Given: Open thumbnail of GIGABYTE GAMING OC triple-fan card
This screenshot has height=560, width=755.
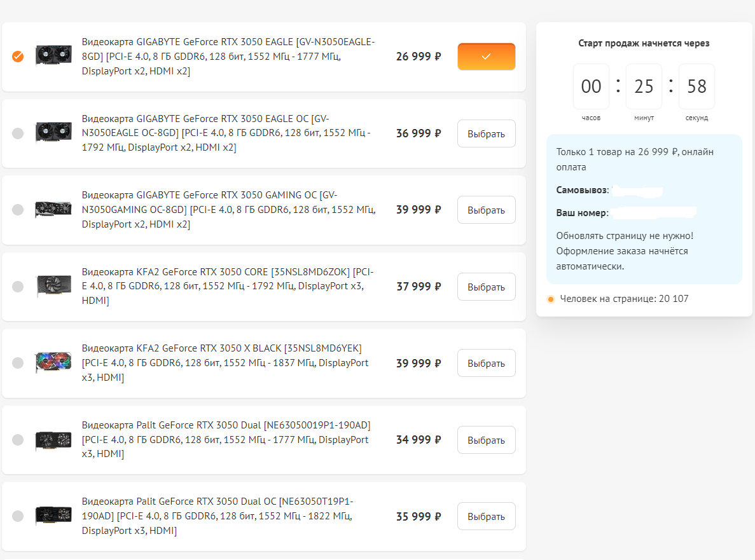Looking at the screenshot, I should 53,209.
